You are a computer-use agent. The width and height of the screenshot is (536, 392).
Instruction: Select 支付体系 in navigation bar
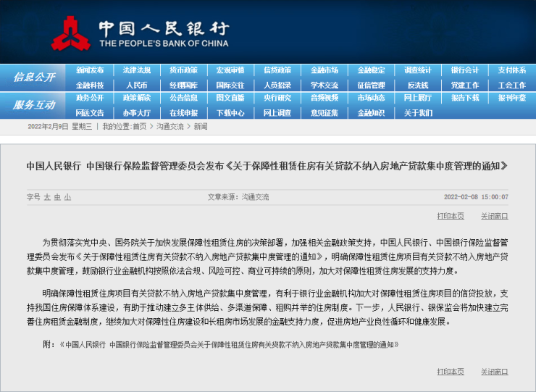[x=511, y=70]
